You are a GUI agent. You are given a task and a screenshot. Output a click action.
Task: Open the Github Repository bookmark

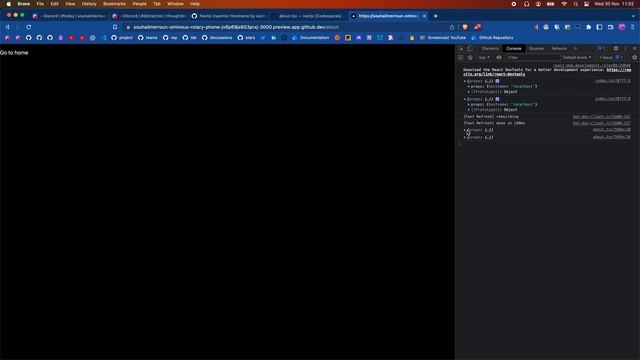(x=492, y=38)
